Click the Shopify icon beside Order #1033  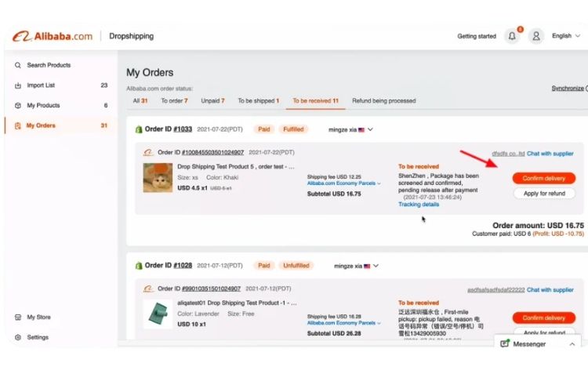(x=139, y=129)
